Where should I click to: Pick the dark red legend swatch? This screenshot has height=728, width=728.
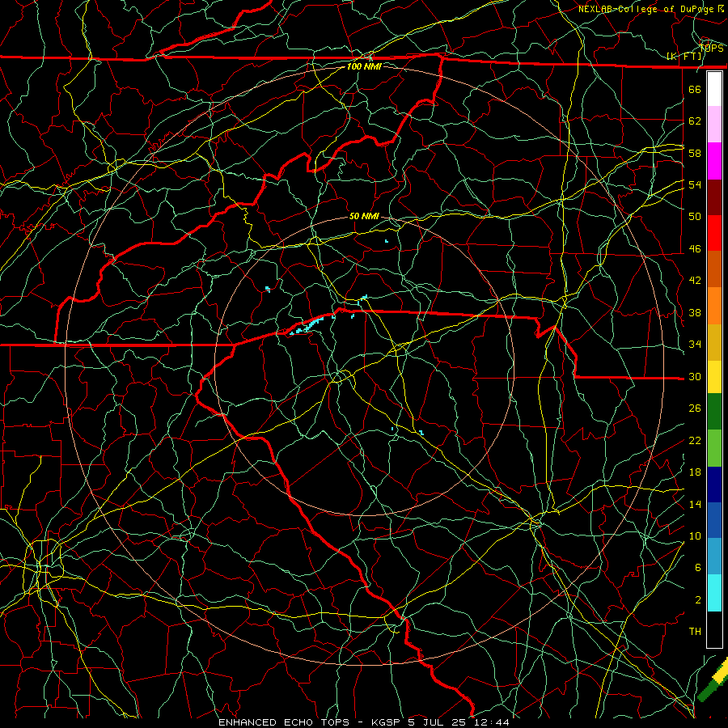tap(714, 197)
